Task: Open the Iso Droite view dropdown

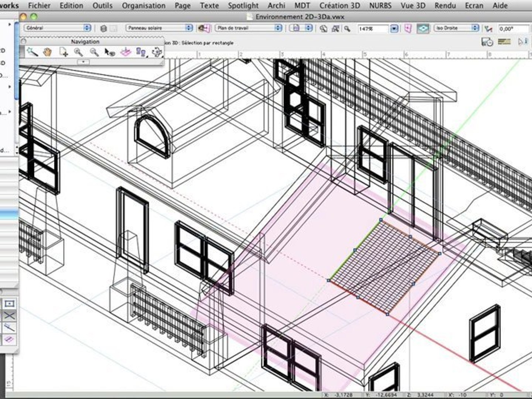Action: pyautogui.click(x=457, y=28)
